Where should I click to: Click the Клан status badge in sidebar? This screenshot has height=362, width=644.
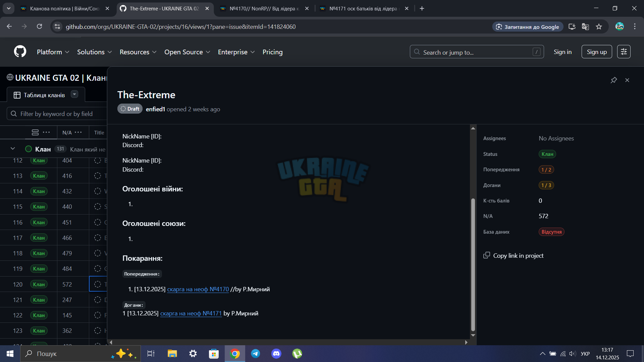[547, 154]
